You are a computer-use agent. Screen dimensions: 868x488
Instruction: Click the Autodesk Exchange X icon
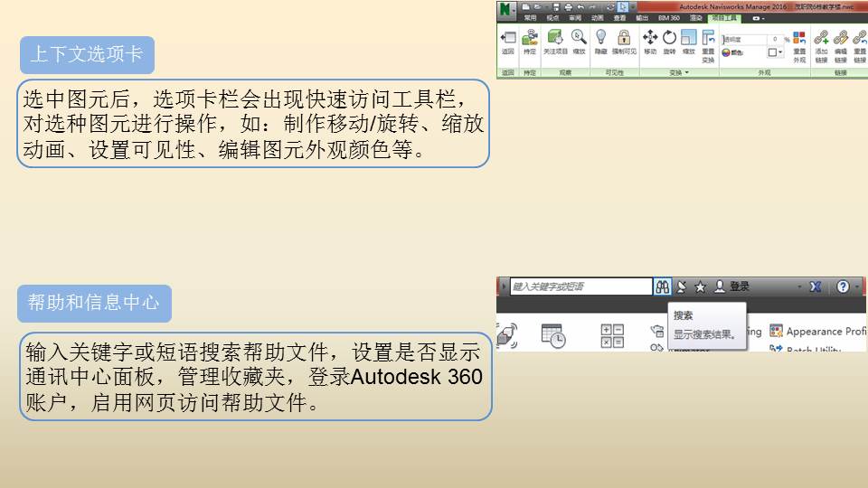(x=816, y=286)
